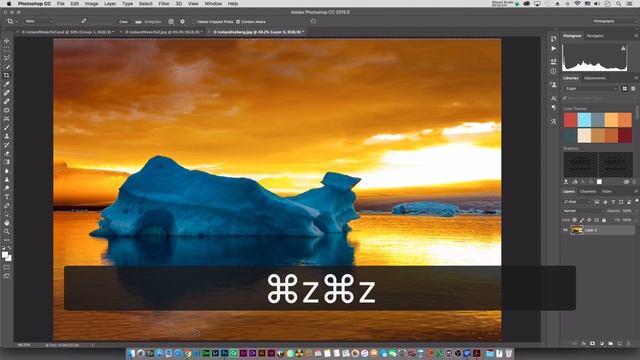Click the Straighten button
This screenshot has width=640, height=360.
coord(149,22)
